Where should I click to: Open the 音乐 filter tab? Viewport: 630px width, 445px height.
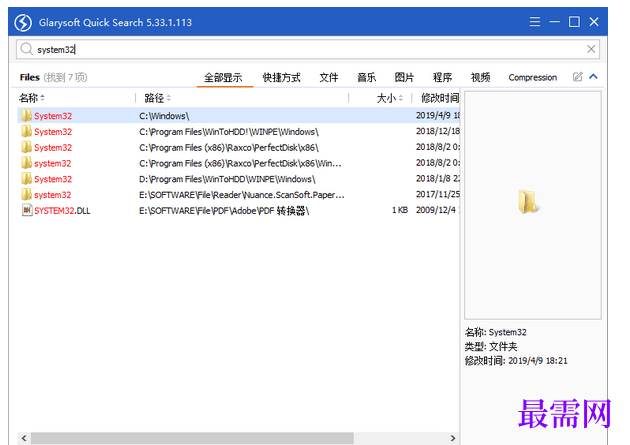pos(366,77)
